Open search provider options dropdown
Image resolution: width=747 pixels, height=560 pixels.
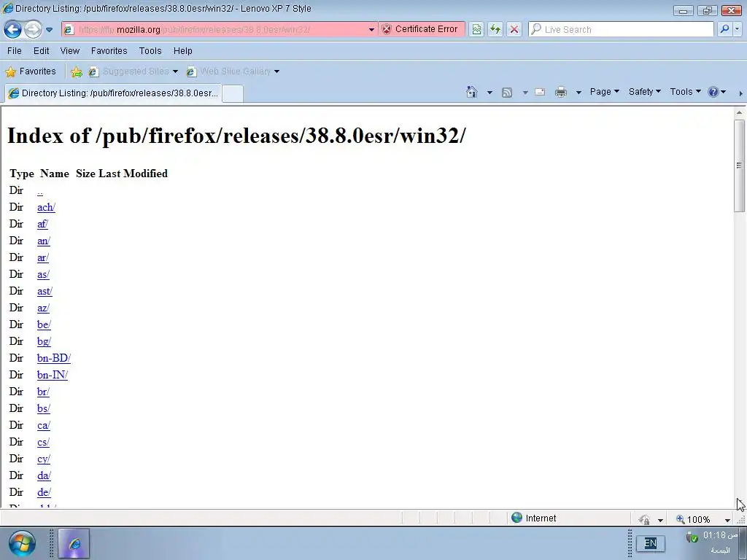737,29
